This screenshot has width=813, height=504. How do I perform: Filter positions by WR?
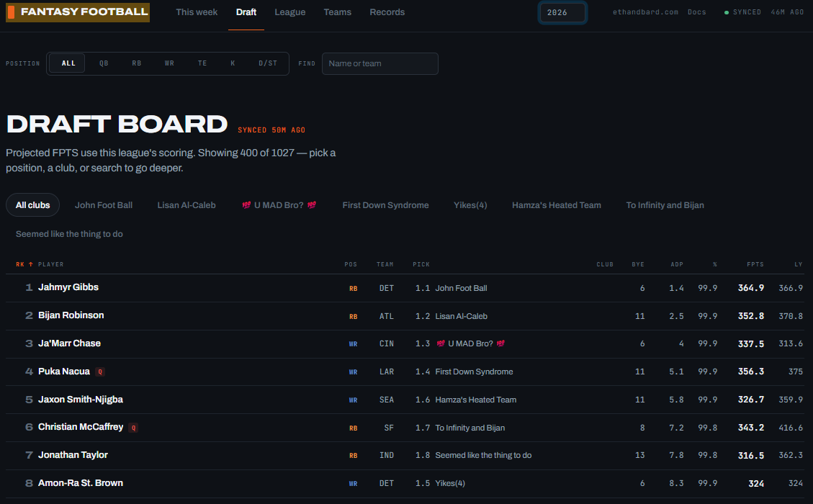point(169,63)
